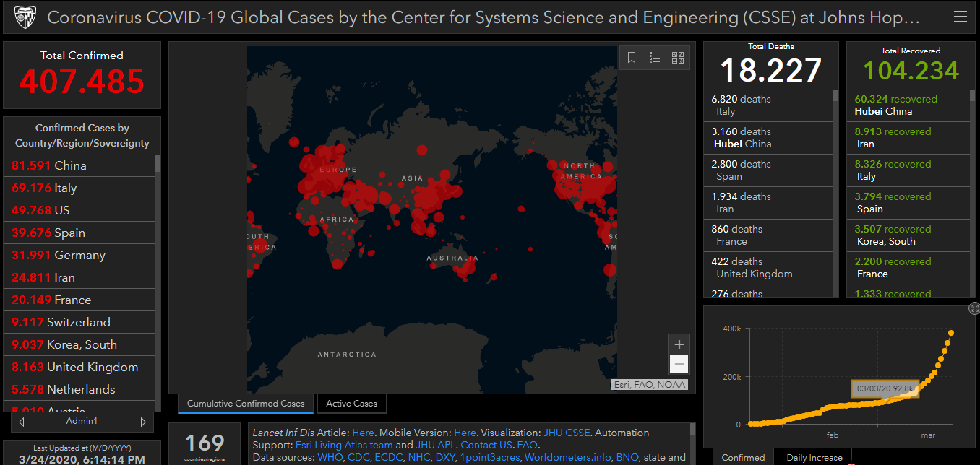Click the Contact US link
Viewport: 980px width, 465px height.
[486, 445]
